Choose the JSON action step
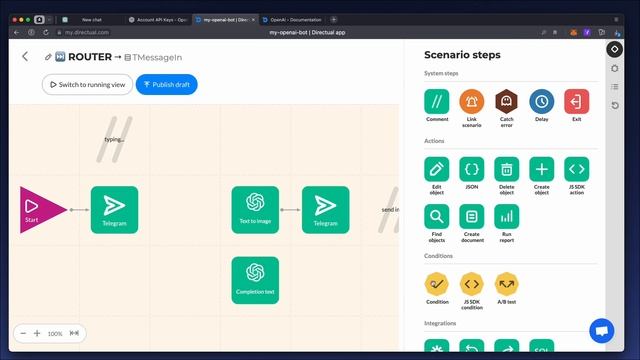 pyautogui.click(x=471, y=169)
